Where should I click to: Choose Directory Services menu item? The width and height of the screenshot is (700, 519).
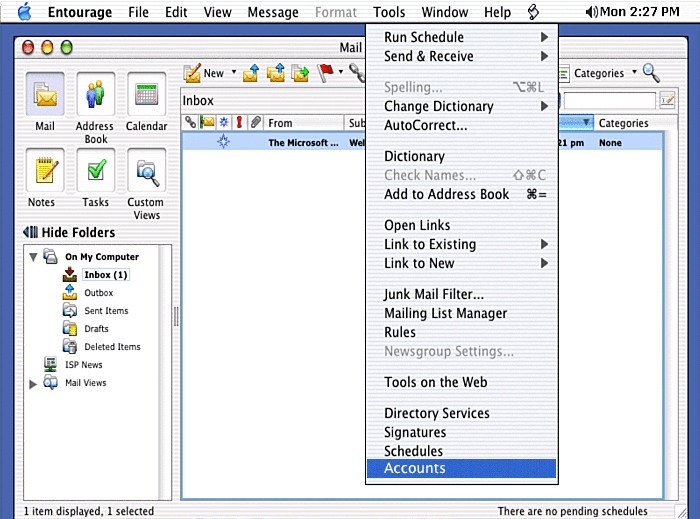point(462,413)
